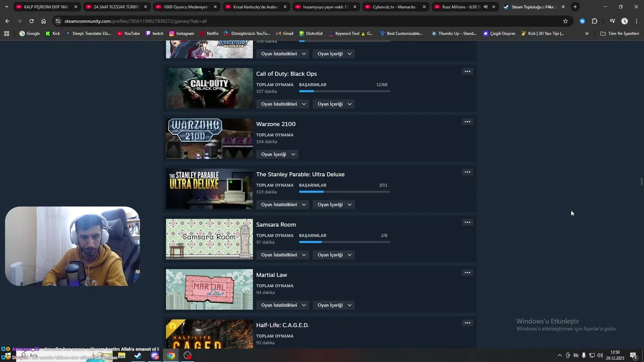Image resolution: width=644 pixels, height=362 pixels.
Task: Click the browser back arrow
Action: tap(7, 21)
